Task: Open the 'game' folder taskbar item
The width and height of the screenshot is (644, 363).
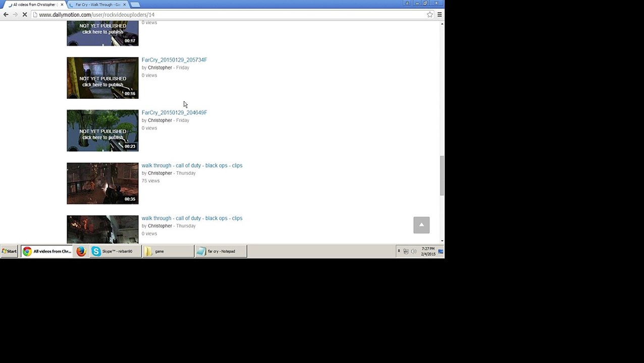Action: coord(168,251)
